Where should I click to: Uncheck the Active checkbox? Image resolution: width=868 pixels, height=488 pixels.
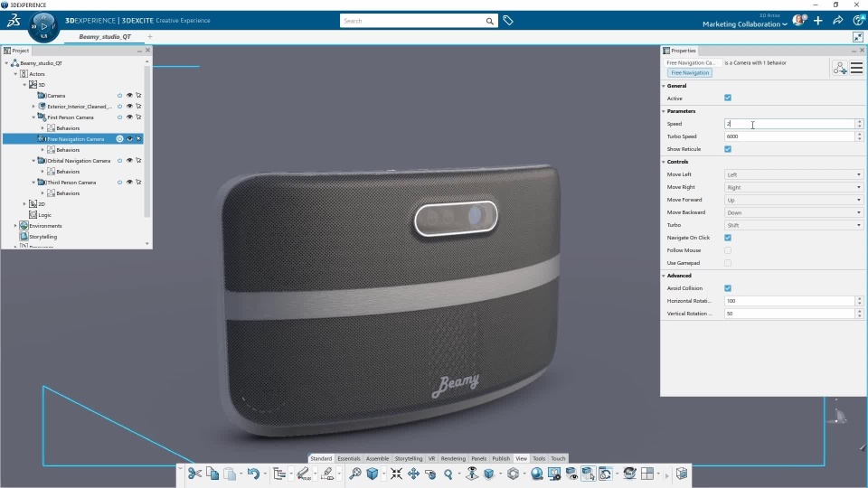[728, 98]
